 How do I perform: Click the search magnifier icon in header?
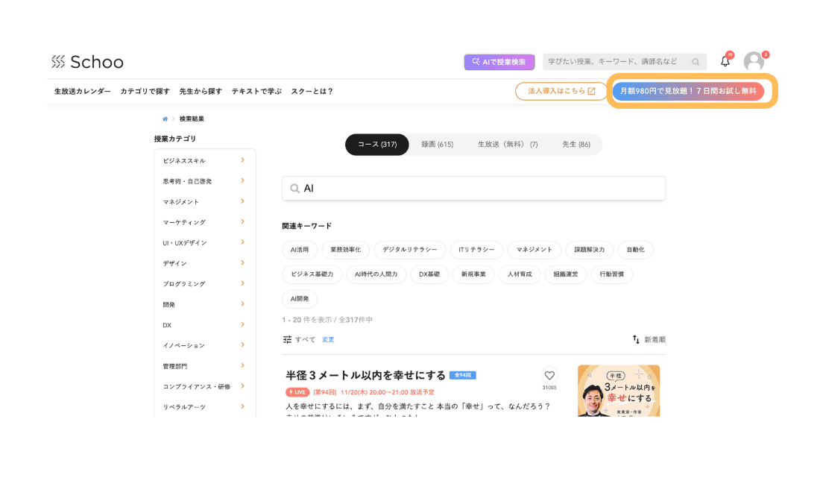696,62
